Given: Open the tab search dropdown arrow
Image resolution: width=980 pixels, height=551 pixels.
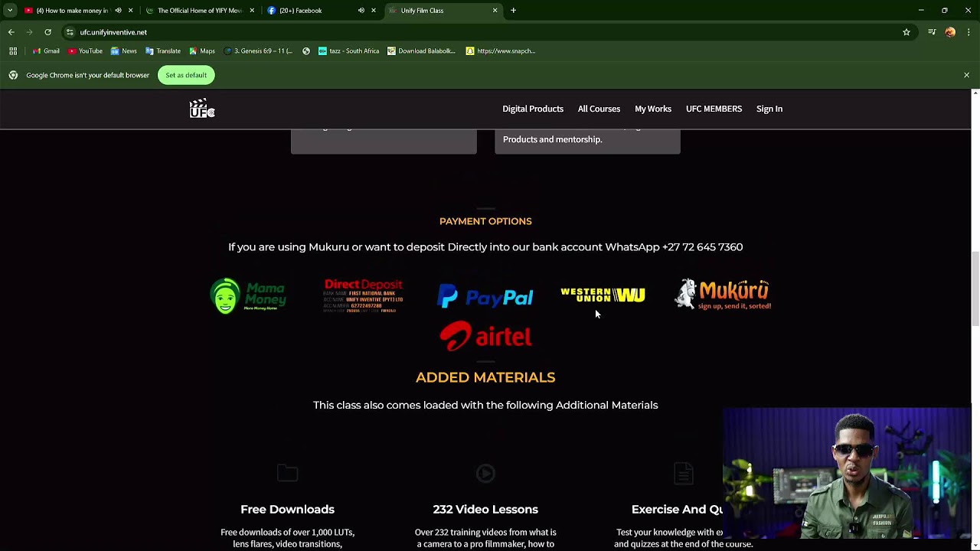Looking at the screenshot, I should pyautogui.click(x=10, y=10).
